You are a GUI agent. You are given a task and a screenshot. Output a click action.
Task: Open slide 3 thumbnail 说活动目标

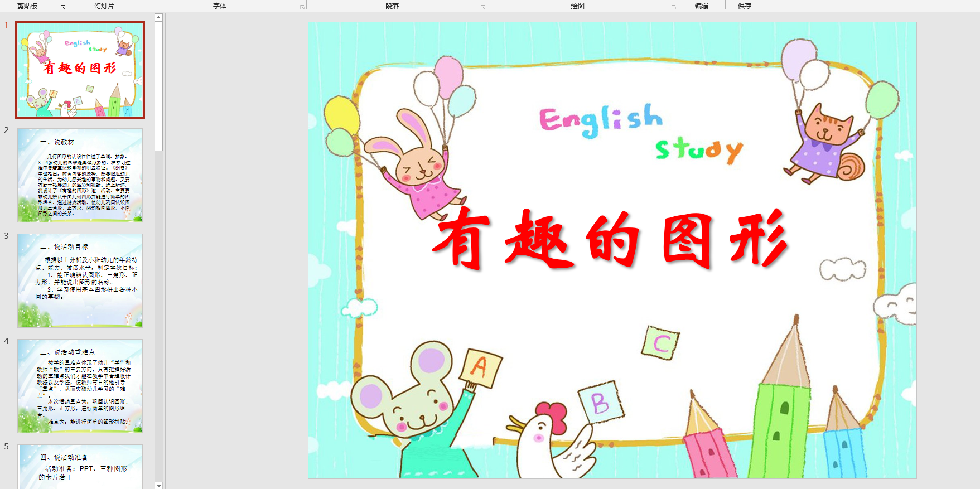[x=80, y=280]
